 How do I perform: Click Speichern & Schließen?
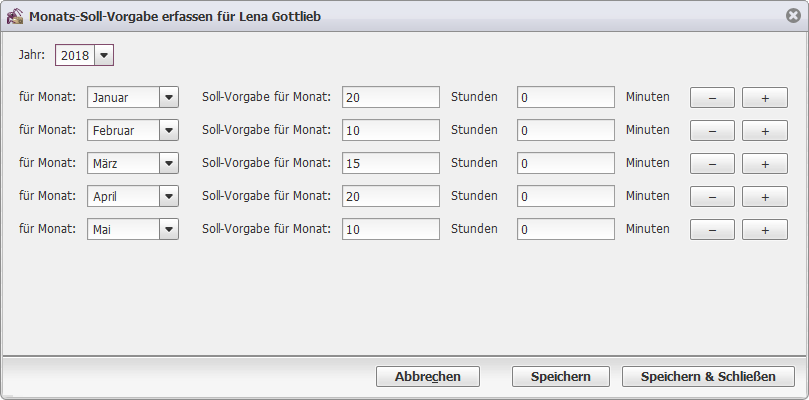point(708,376)
